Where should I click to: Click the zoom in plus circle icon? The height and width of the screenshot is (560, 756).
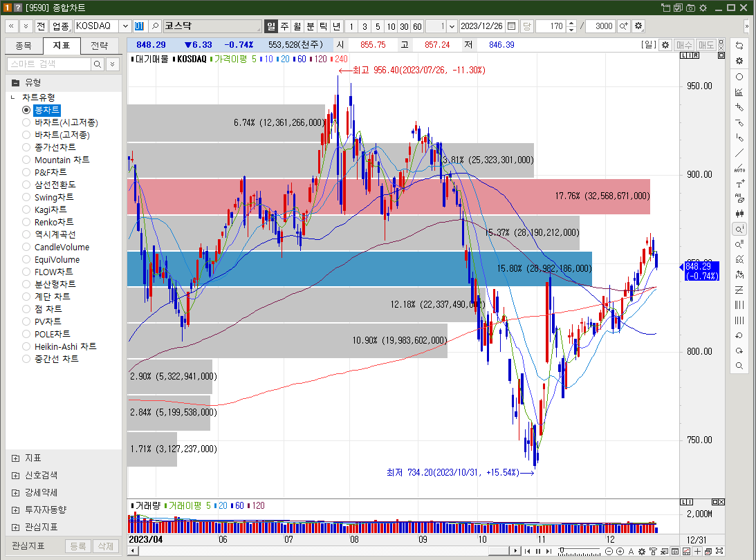click(620, 551)
